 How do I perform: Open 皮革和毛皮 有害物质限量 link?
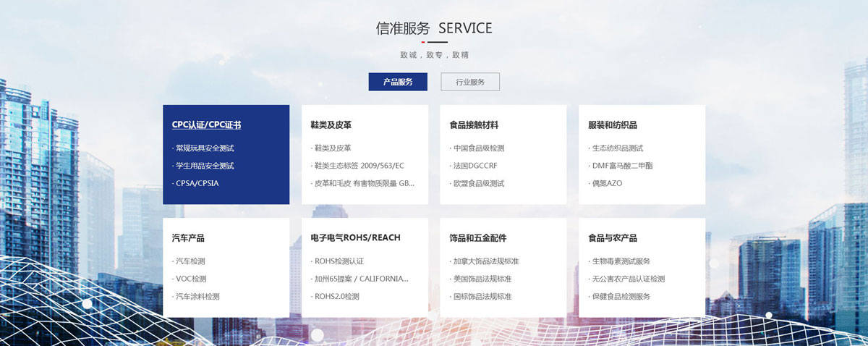click(x=365, y=183)
